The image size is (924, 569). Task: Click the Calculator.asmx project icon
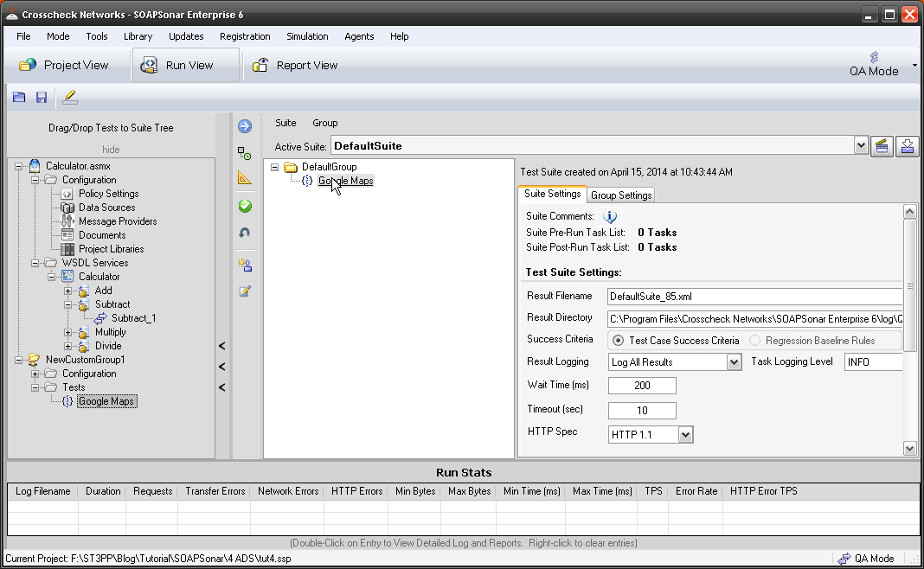coord(35,166)
